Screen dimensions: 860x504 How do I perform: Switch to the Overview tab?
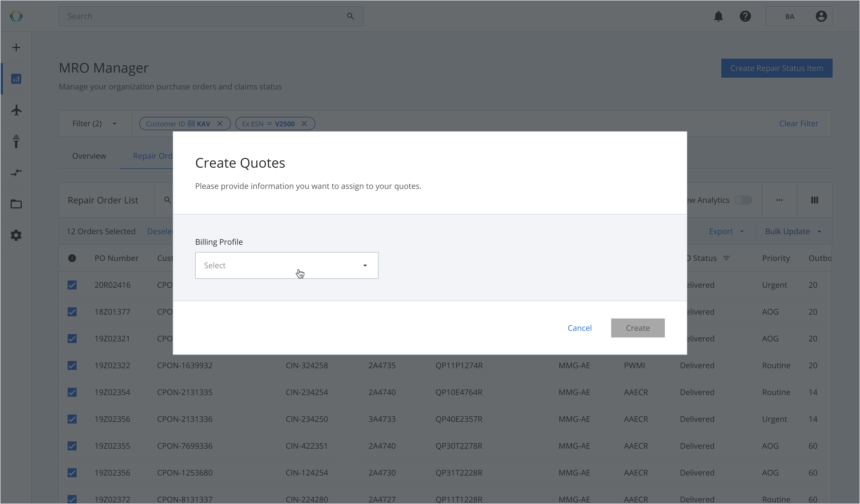89,156
